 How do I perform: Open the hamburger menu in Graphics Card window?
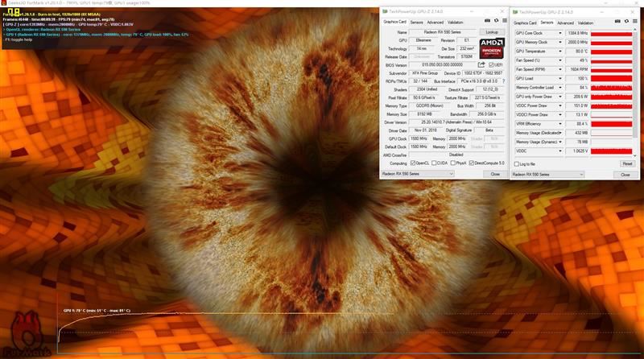(x=505, y=21)
